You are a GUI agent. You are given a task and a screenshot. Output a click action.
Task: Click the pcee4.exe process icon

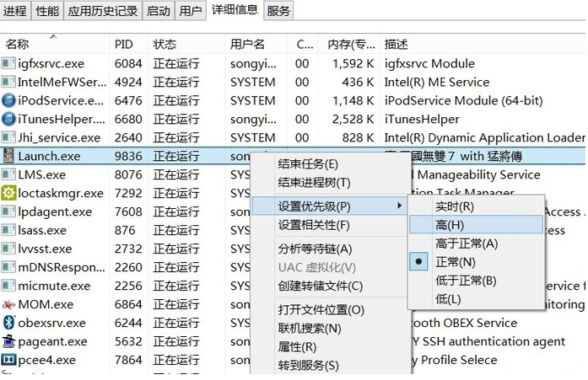click(x=8, y=360)
